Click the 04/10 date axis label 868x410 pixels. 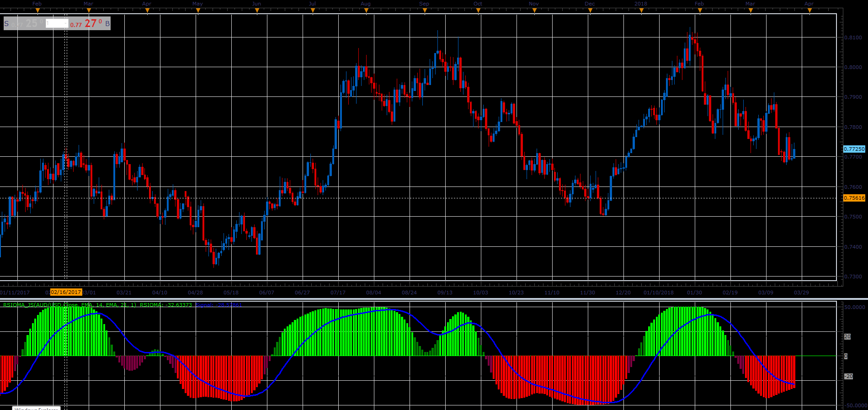click(160, 293)
